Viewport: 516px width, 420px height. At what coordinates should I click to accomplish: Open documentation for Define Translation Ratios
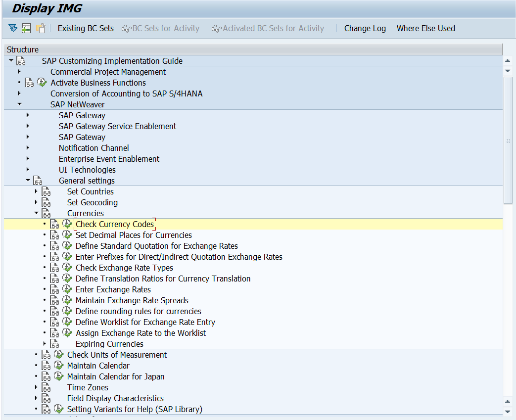click(x=54, y=279)
